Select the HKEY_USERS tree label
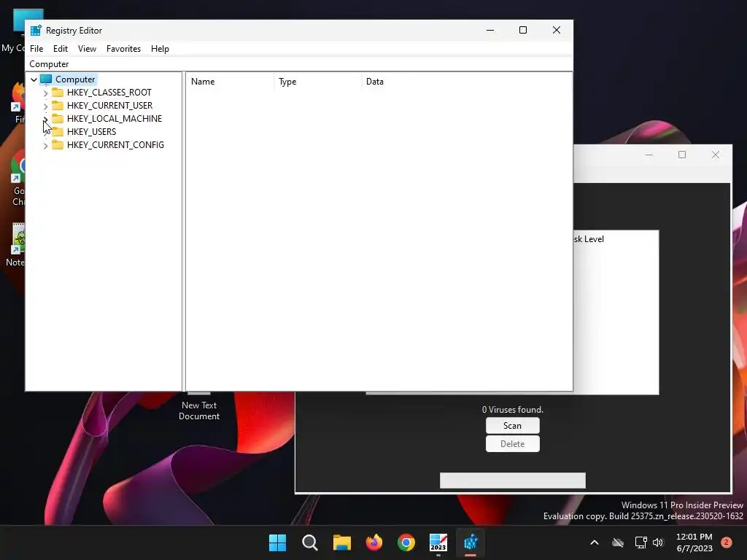 point(91,131)
